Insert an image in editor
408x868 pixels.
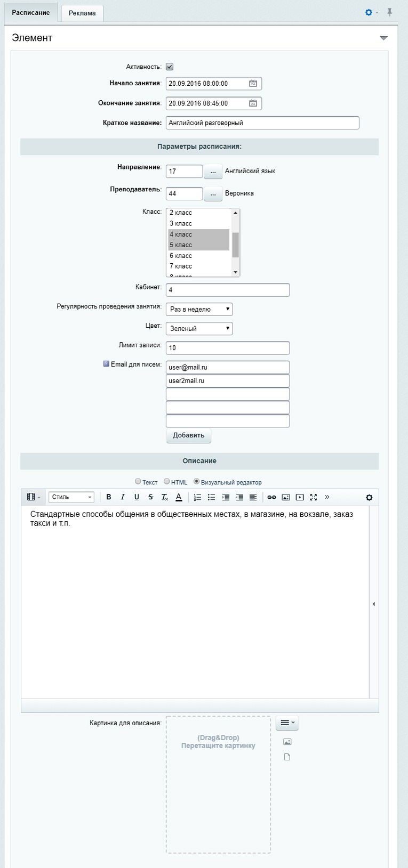click(x=286, y=497)
